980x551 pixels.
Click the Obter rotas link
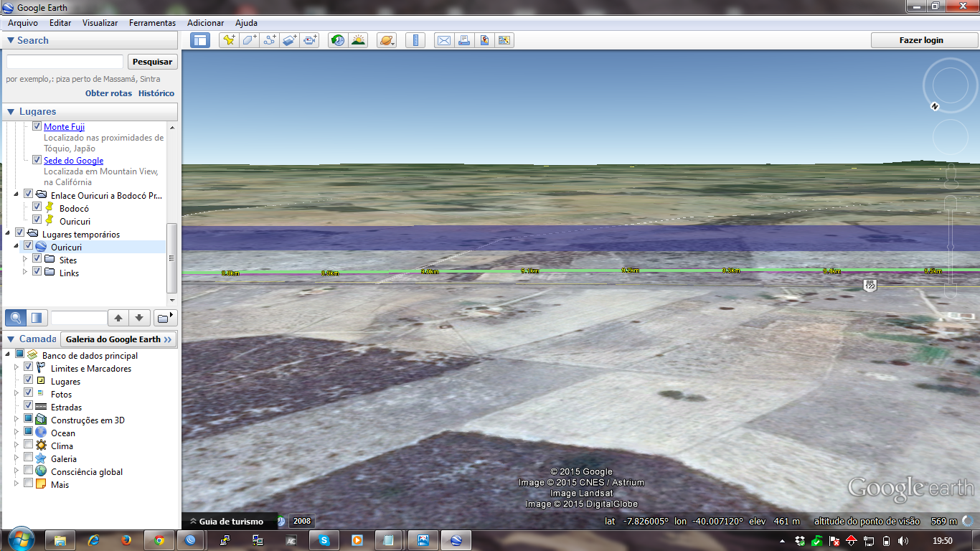[109, 93]
